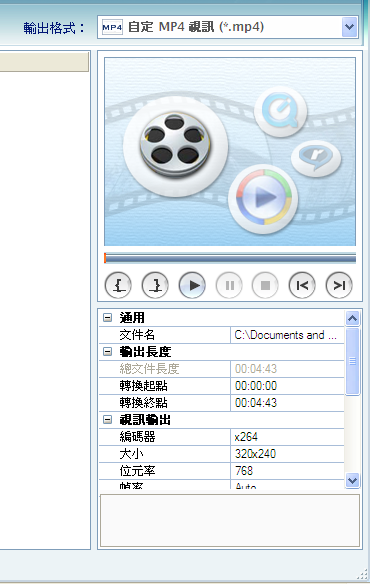Set the end point bracket marker

click(x=155, y=286)
